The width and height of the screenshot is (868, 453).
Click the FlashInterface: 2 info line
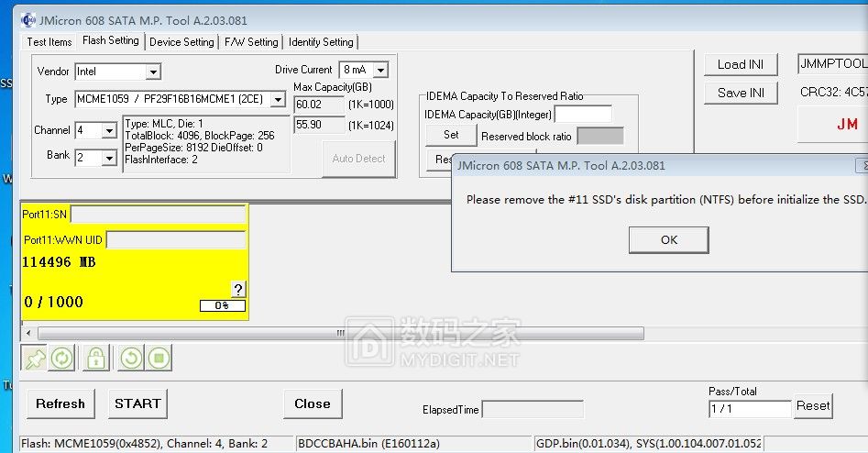coord(161,160)
